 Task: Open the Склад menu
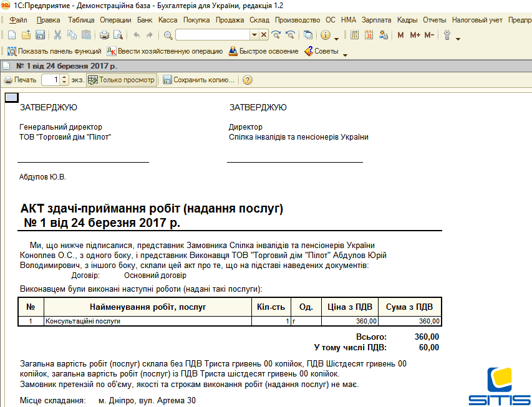tap(259, 20)
